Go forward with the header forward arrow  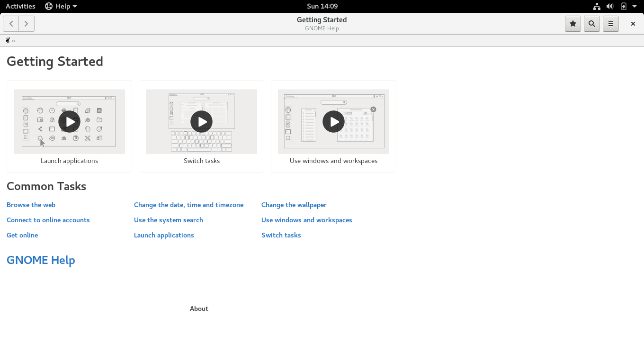(x=27, y=24)
